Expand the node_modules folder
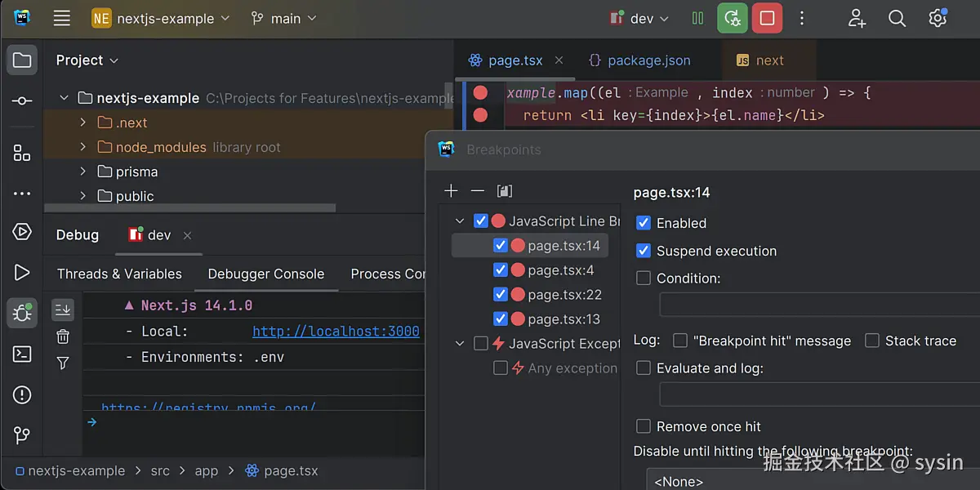Image resolution: width=980 pixels, height=490 pixels. [81, 147]
